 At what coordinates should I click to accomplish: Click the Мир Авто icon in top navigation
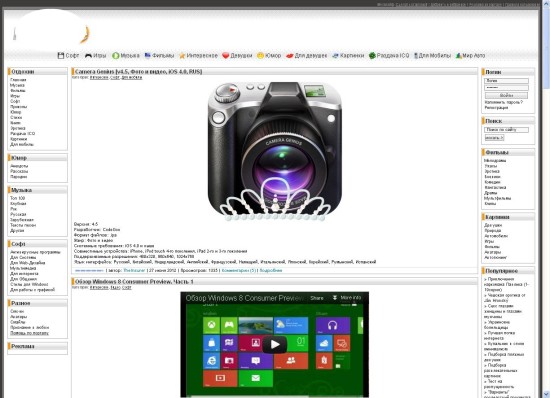[x=458, y=55]
